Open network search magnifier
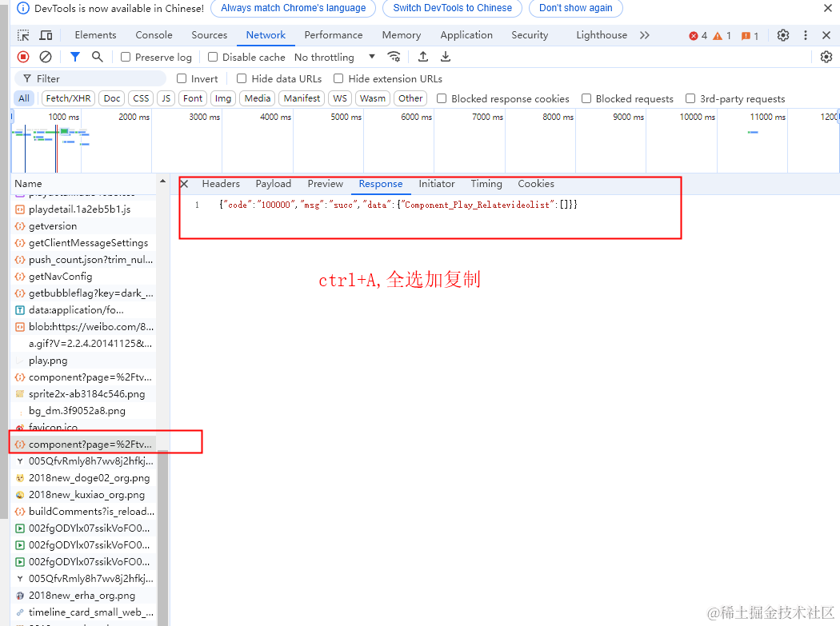 click(97, 57)
